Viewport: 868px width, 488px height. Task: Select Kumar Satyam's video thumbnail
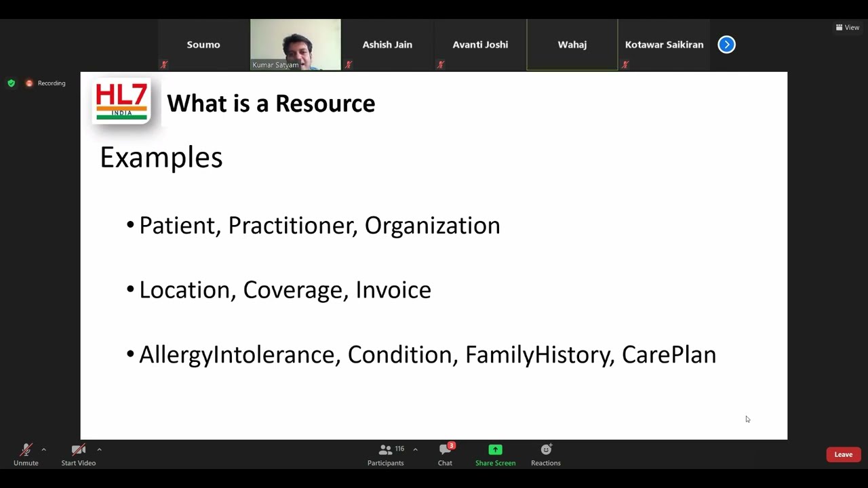click(296, 45)
